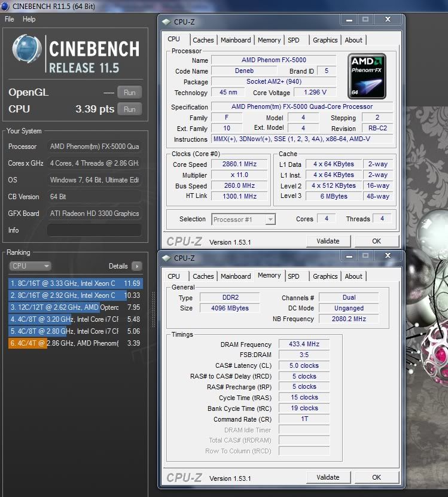Open the Ranking CPU dropdown
448x497 pixels.
pyautogui.click(x=31, y=266)
